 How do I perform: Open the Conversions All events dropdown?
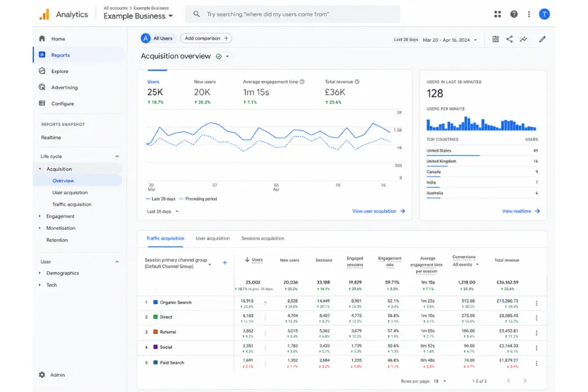click(465, 265)
